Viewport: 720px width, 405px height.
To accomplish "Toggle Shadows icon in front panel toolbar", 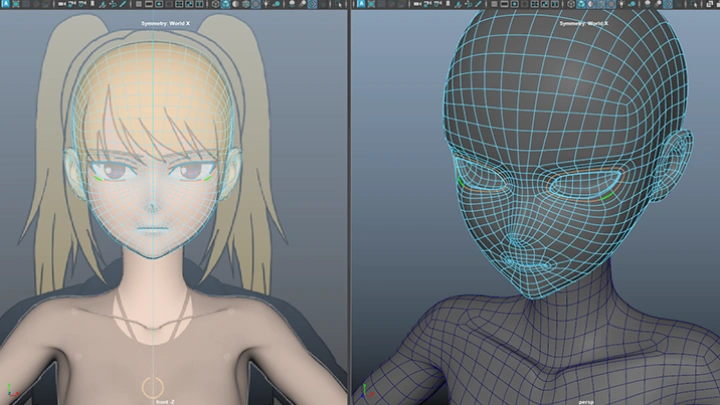I will pos(277,4).
